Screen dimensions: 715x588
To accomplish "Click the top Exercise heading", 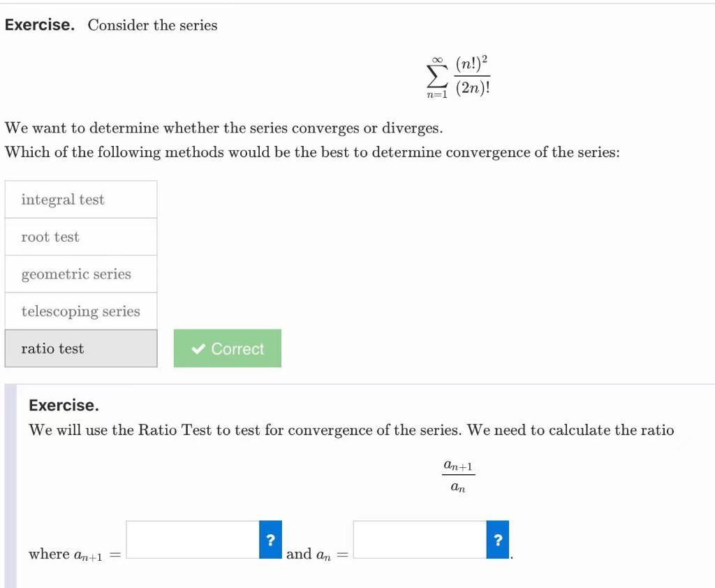I will pyautogui.click(x=40, y=25).
